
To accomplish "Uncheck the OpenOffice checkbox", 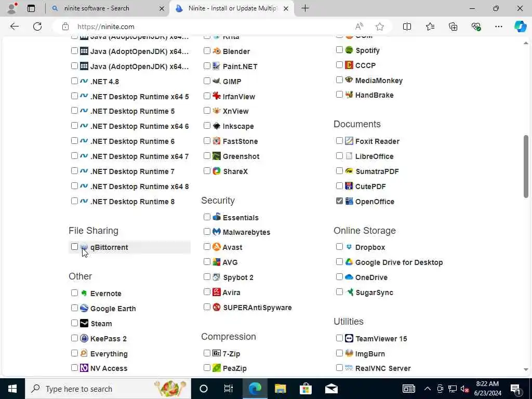I will click(339, 201).
